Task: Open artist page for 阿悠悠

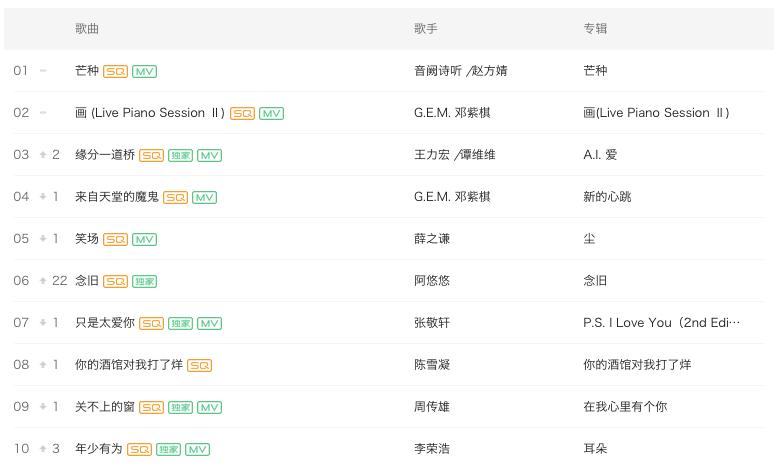Action: (432, 281)
